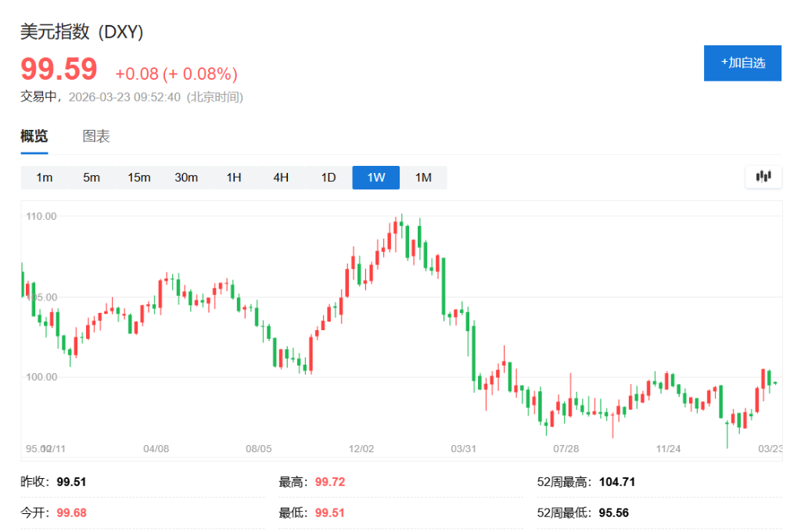Switch to the 1D daily chart
This screenshot has width=801, height=532.
pyautogui.click(x=328, y=178)
